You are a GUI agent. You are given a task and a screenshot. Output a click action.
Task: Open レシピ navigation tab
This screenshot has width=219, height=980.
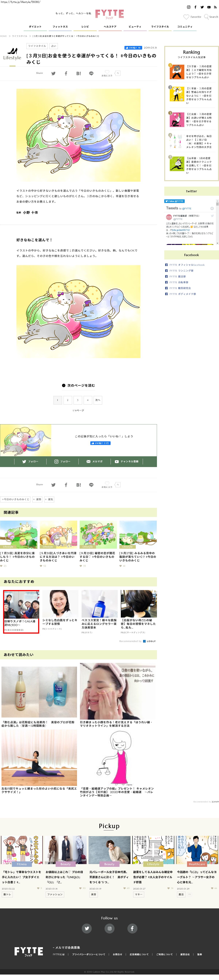pos(85,27)
